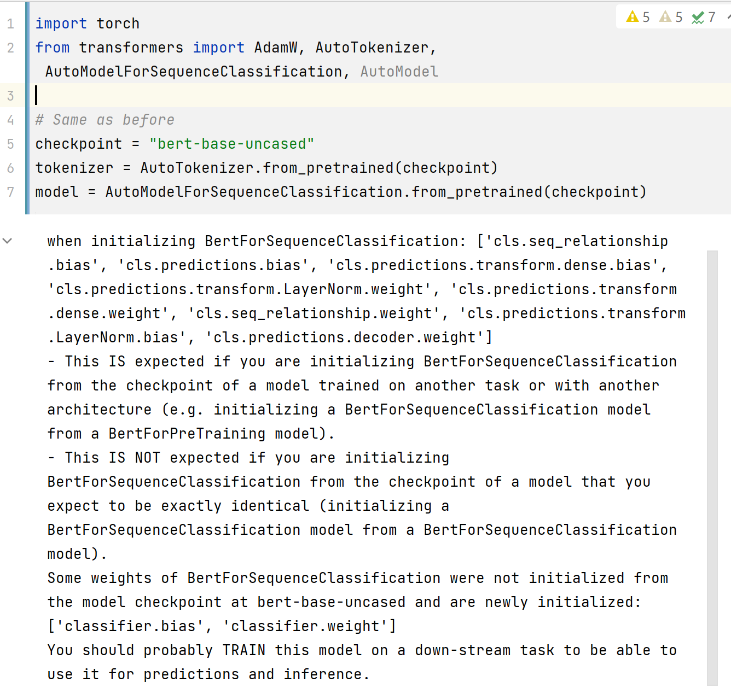Click line number 5 in the gutter

tap(11, 144)
